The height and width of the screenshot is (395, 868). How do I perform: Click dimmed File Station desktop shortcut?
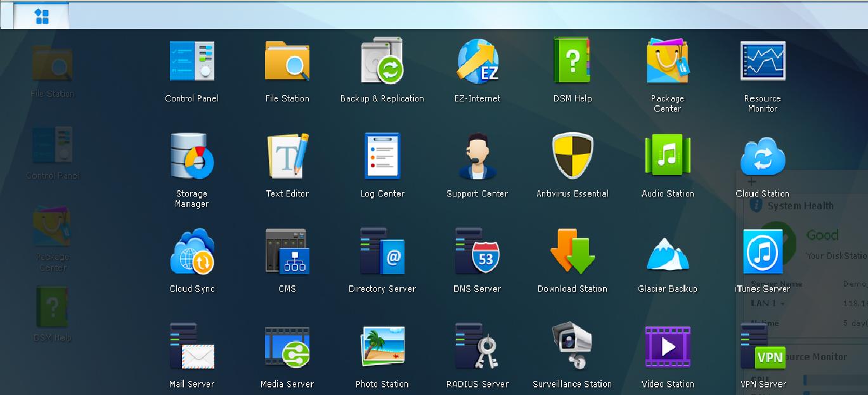53,71
